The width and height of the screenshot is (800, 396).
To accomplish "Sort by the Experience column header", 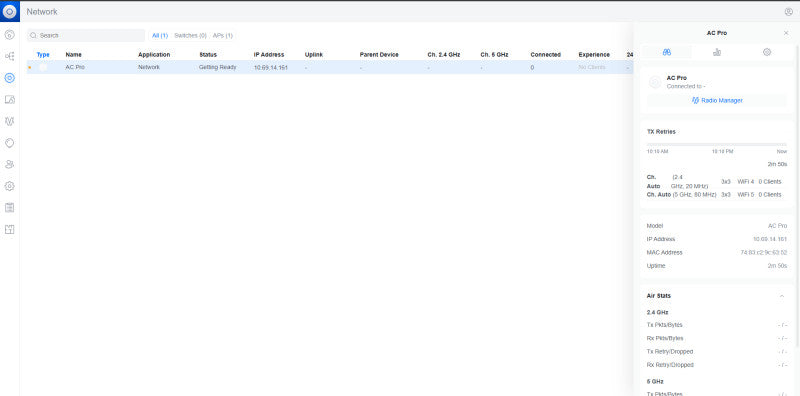I will tap(594, 55).
